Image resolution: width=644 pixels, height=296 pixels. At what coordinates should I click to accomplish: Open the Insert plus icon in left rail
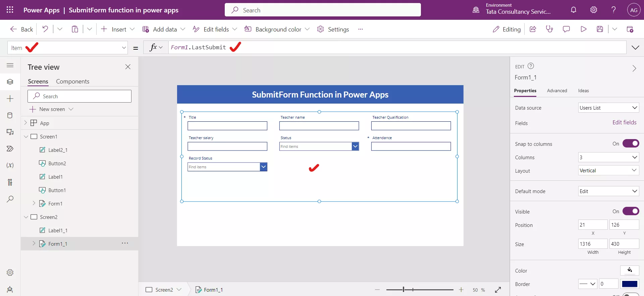[x=10, y=99]
